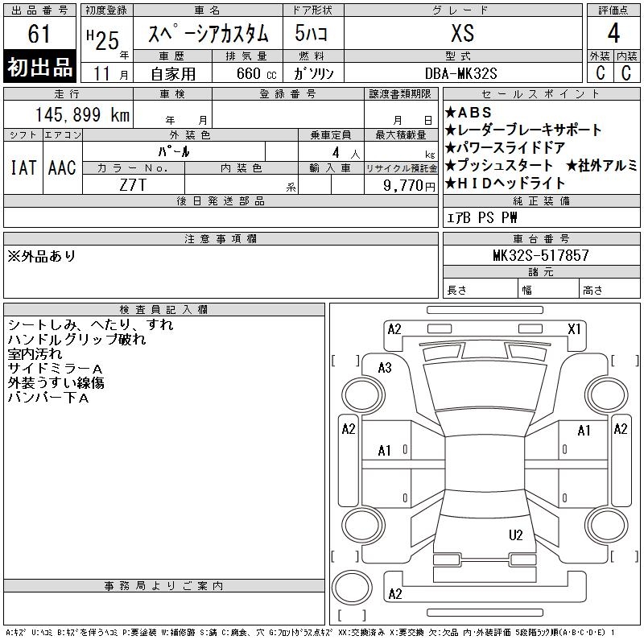644x644 pixels.
Task: Click the A2 mark beside X1 on front bumper
Action: tap(394, 329)
